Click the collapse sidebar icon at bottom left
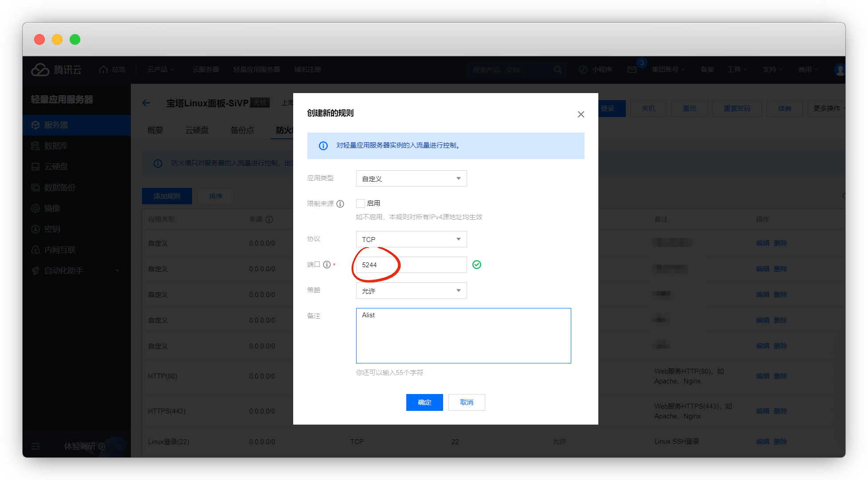Screen dimensions: 868x480 pyautogui.click(x=35, y=446)
